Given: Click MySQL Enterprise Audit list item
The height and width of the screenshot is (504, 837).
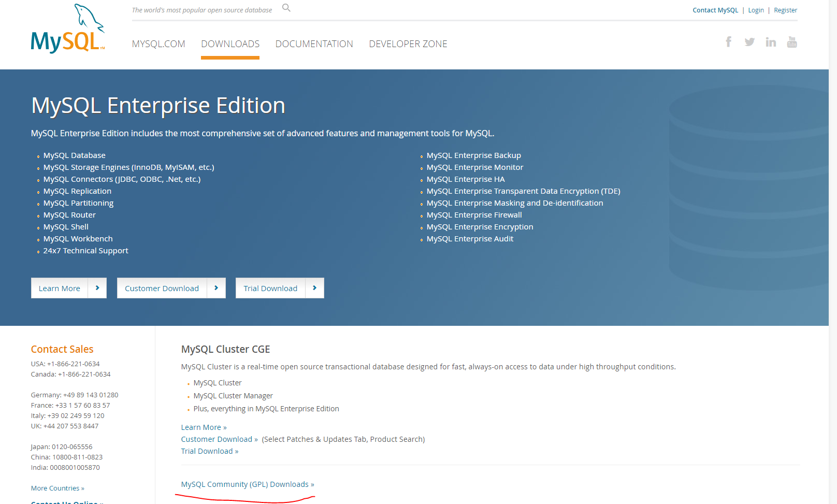Looking at the screenshot, I should point(470,239).
